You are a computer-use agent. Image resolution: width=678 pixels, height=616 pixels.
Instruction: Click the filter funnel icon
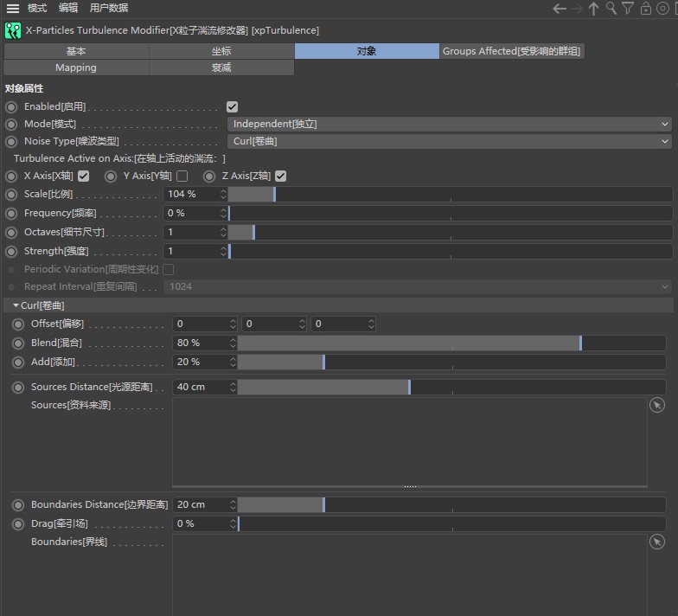click(628, 9)
